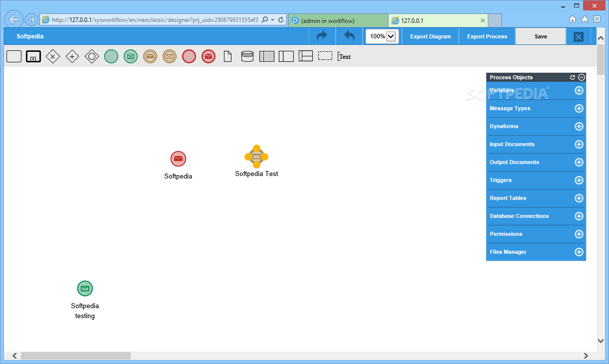Refresh the Process Objects panel
This screenshot has width=609, height=364.
(x=573, y=77)
